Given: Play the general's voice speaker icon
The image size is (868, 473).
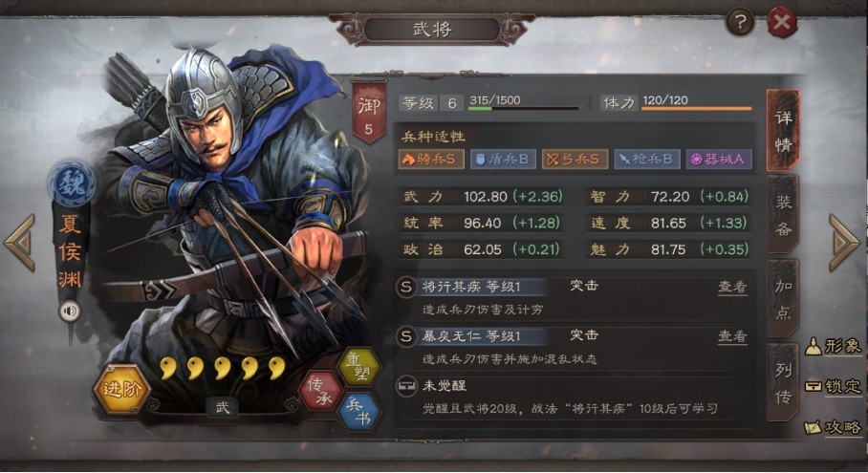Looking at the screenshot, I should tap(70, 311).
